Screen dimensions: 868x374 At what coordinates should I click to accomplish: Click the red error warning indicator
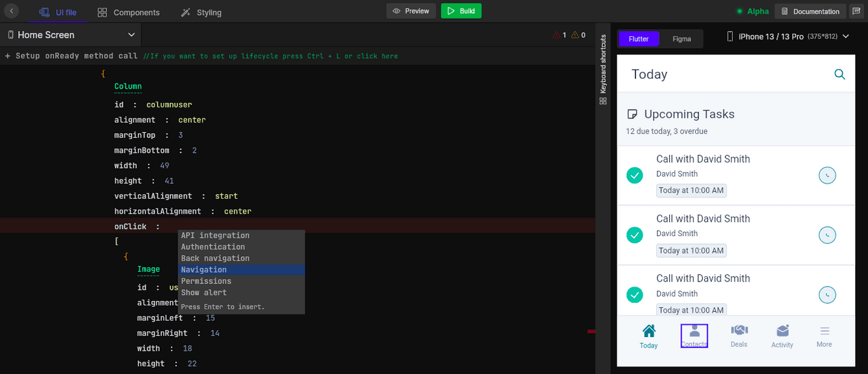click(560, 35)
